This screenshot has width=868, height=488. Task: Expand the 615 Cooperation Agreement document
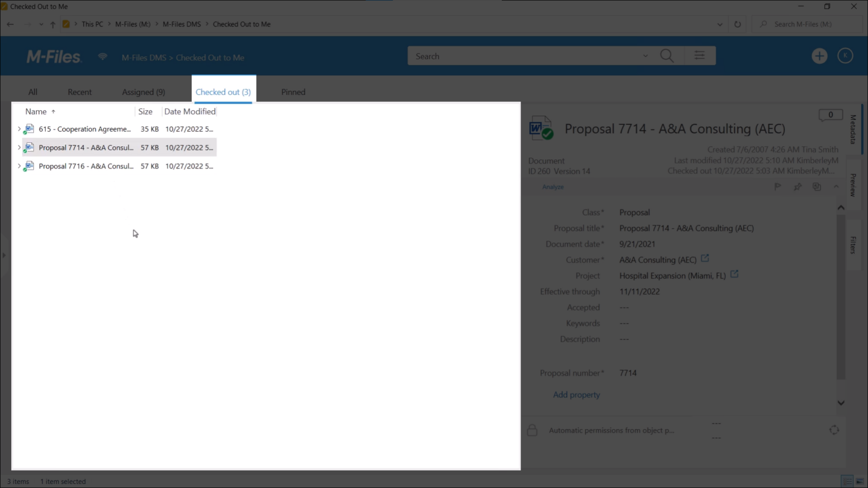[19, 129]
